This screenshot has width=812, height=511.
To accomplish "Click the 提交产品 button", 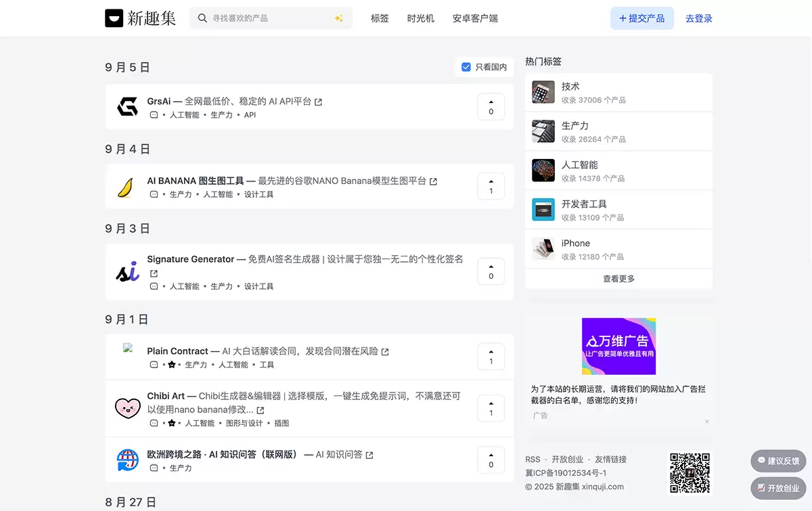I will coord(641,18).
